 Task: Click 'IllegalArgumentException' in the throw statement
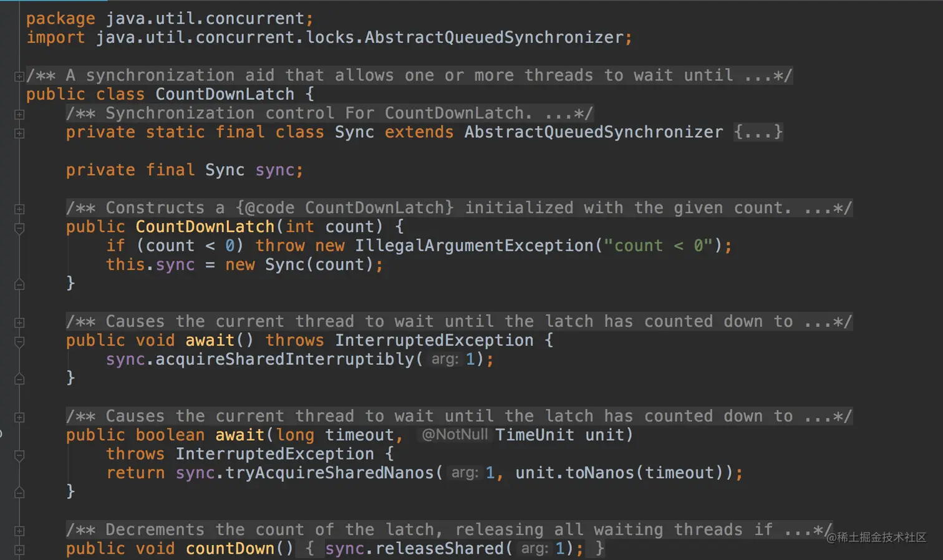pyautogui.click(x=474, y=246)
